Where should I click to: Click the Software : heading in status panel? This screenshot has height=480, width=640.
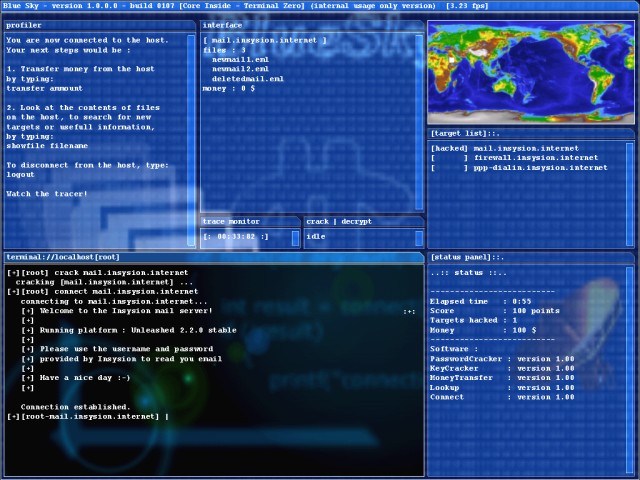click(x=454, y=349)
